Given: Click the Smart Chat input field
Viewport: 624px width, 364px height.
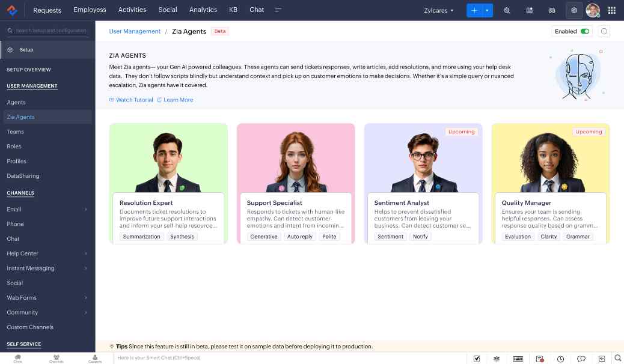Looking at the screenshot, I should [x=240, y=359].
